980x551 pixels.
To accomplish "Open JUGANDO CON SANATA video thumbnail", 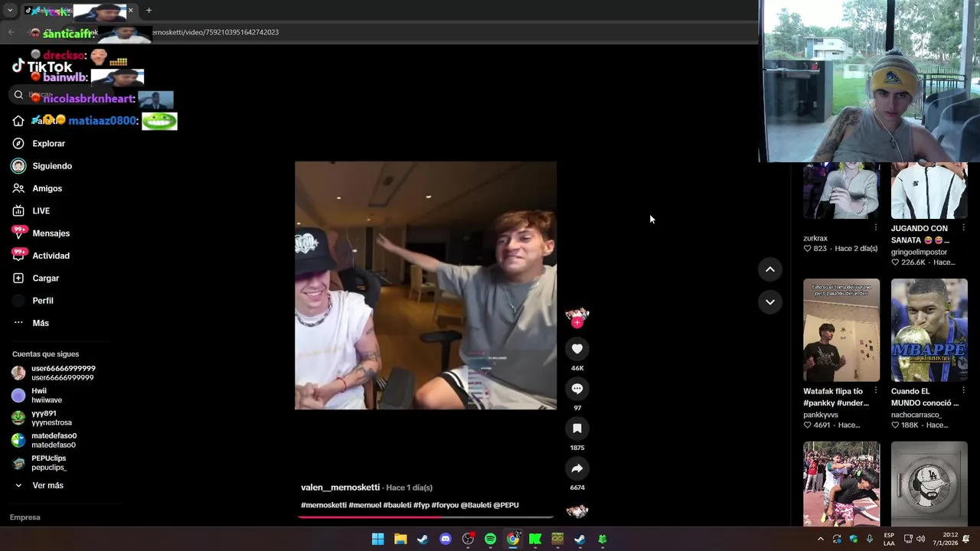I will point(929,191).
